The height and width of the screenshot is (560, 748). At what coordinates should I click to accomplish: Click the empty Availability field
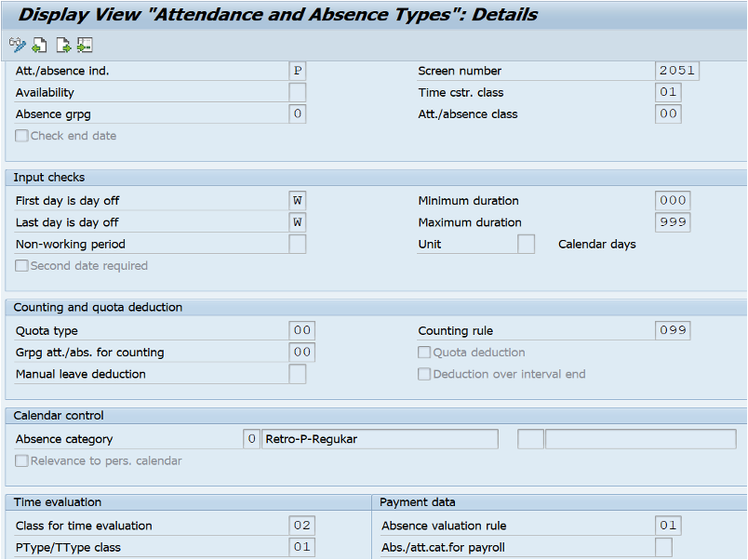click(x=297, y=92)
